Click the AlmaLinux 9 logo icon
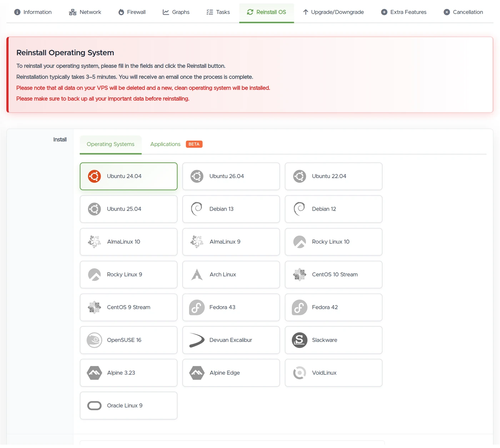Screen dimensions: 500x448 (x=197, y=242)
